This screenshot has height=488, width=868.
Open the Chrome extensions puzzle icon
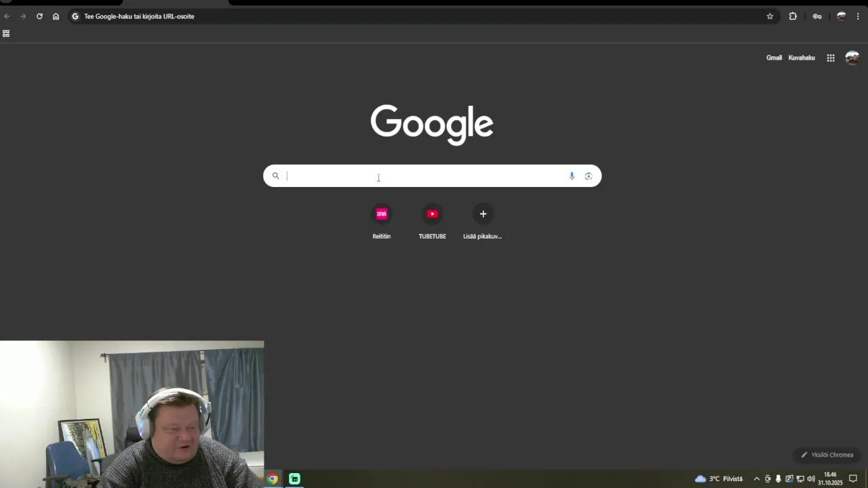pyautogui.click(x=793, y=16)
